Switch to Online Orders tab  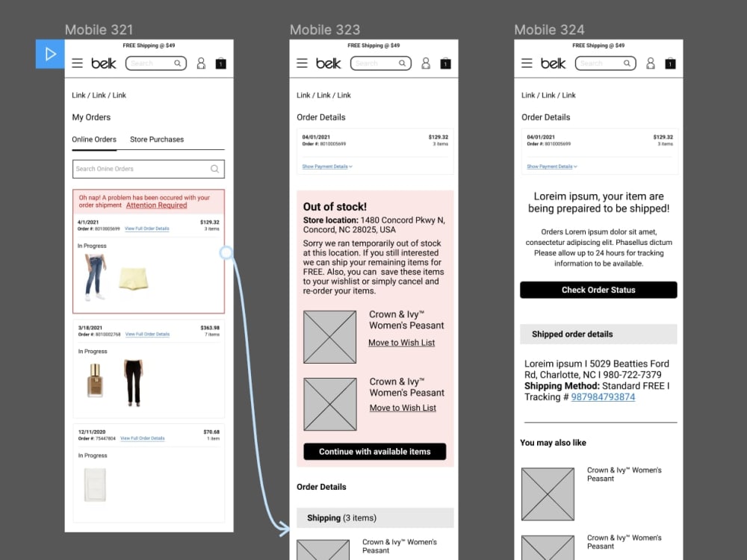(x=94, y=140)
